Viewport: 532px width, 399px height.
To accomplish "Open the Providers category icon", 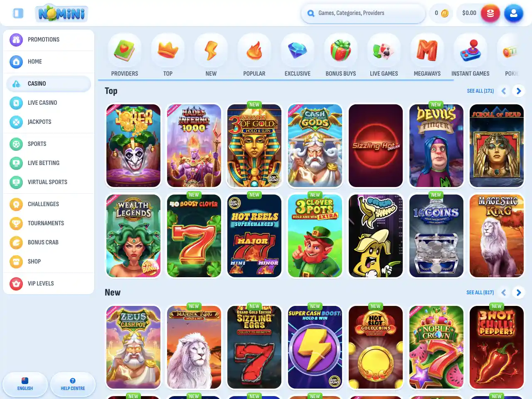I will click(x=125, y=50).
